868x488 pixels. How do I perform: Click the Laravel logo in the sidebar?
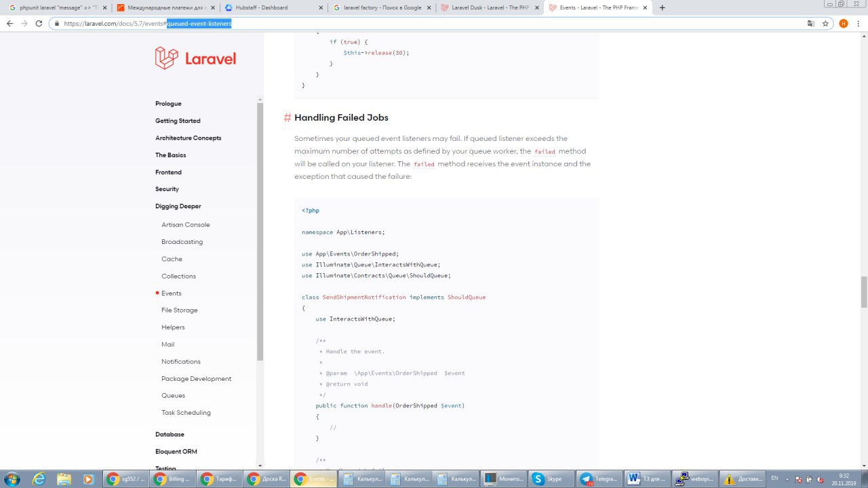195,58
